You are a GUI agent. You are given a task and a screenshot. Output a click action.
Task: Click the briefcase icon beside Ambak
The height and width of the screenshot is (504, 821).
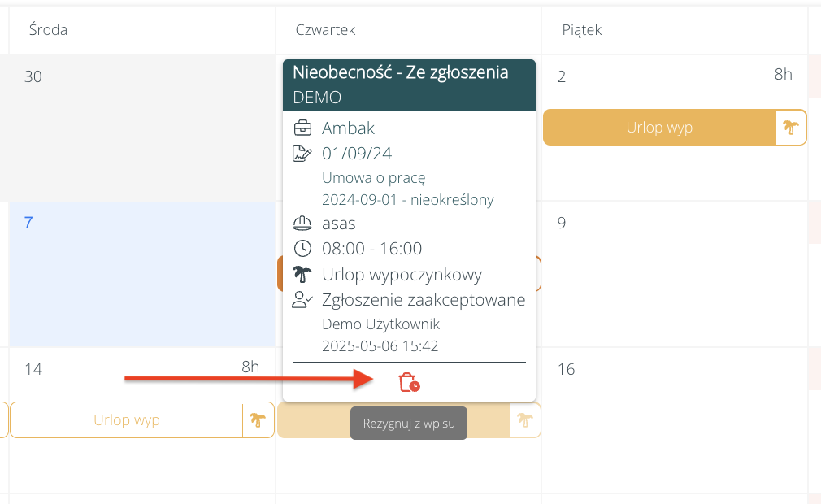pyautogui.click(x=302, y=128)
